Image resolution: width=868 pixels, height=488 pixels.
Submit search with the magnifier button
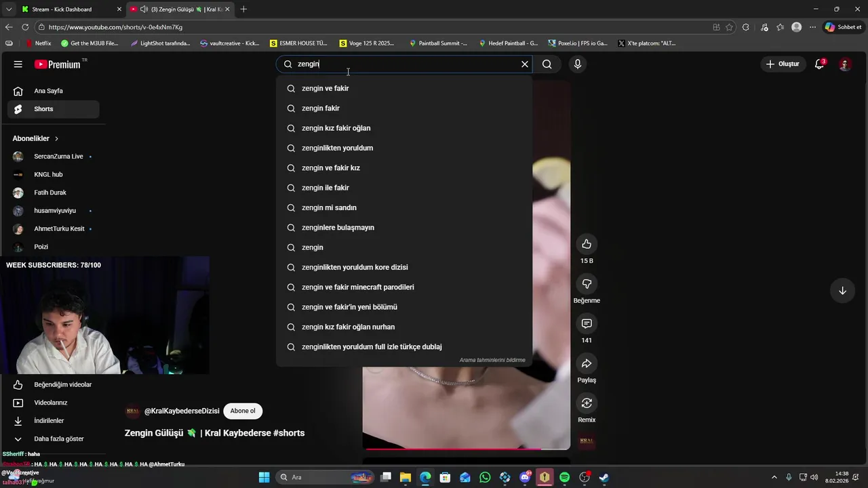pyautogui.click(x=547, y=64)
